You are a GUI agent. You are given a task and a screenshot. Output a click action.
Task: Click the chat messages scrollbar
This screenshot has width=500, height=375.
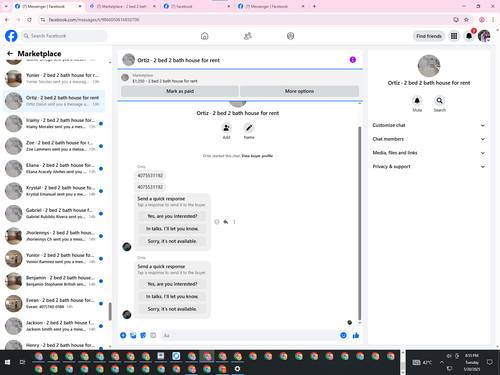click(359, 223)
